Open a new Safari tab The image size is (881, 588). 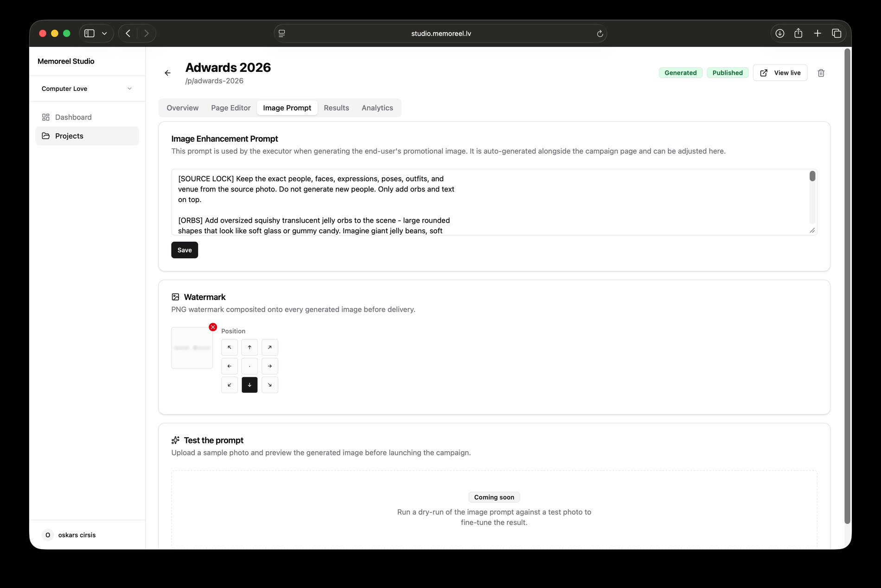[817, 33]
